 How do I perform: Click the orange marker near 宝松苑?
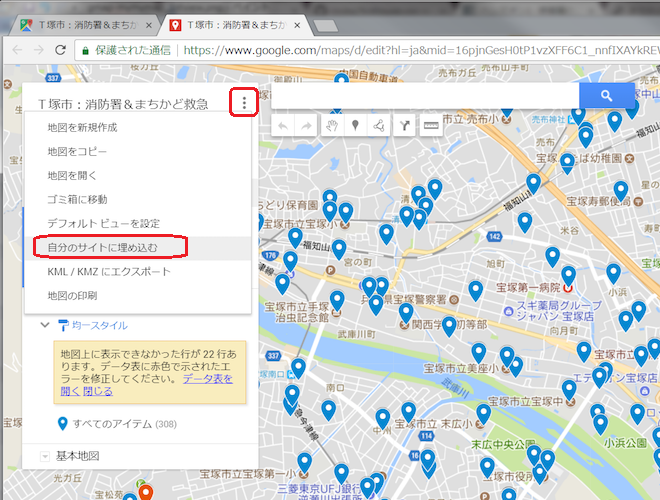pos(146,492)
